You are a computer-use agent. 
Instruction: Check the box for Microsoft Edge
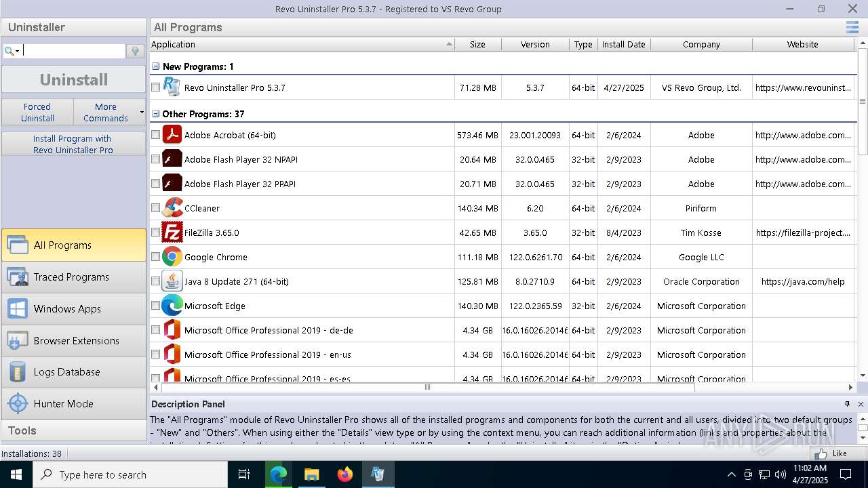(x=155, y=305)
